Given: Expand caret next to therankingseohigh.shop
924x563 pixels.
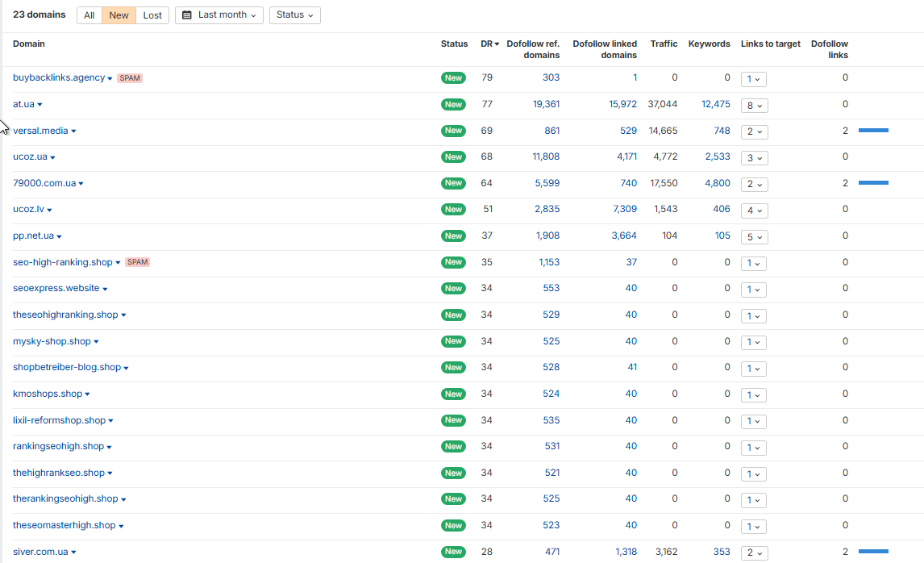Looking at the screenshot, I should pos(123,499).
